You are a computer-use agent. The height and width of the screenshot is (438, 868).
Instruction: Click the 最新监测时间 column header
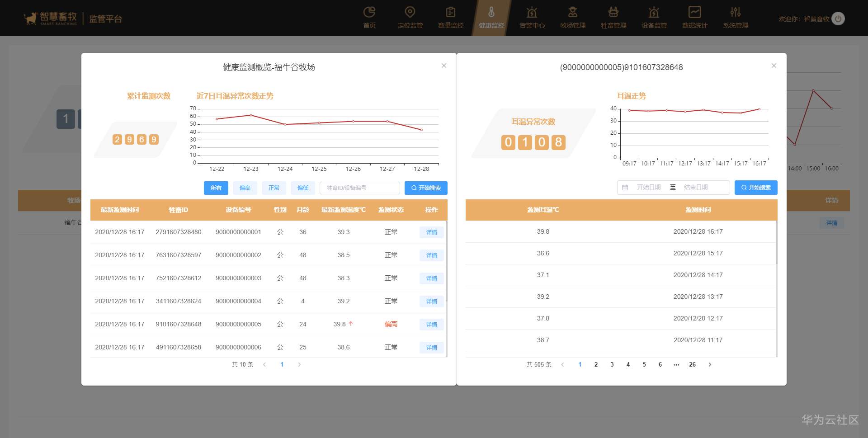(x=120, y=210)
